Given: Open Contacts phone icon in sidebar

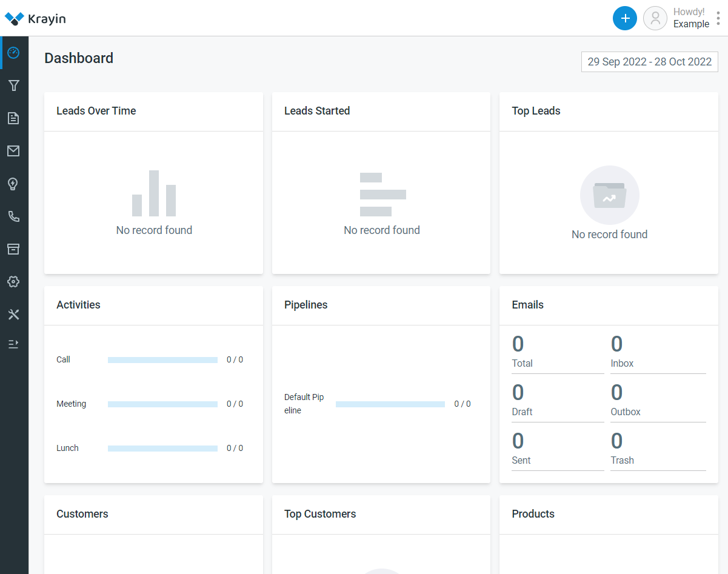Looking at the screenshot, I should (13, 216).
